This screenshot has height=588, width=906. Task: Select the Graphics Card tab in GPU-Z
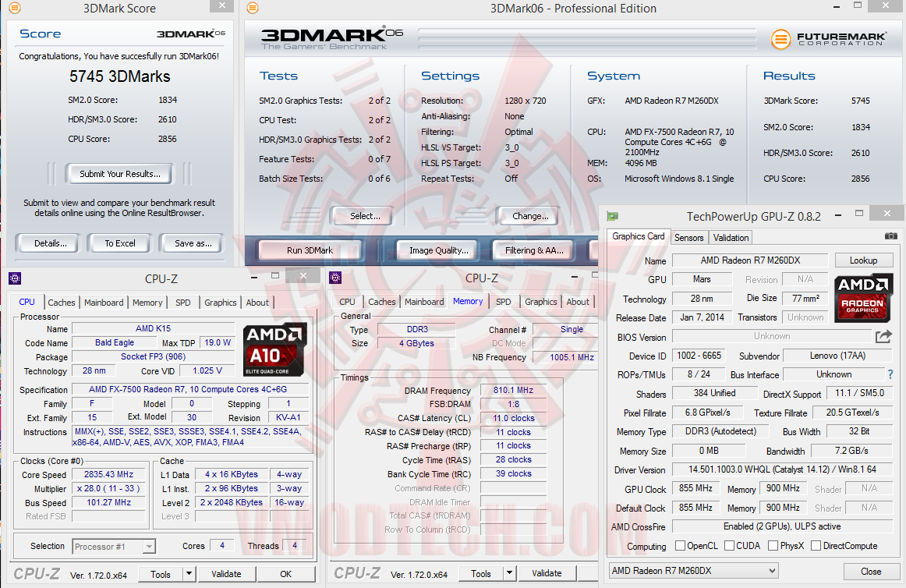tap(639, 236)
